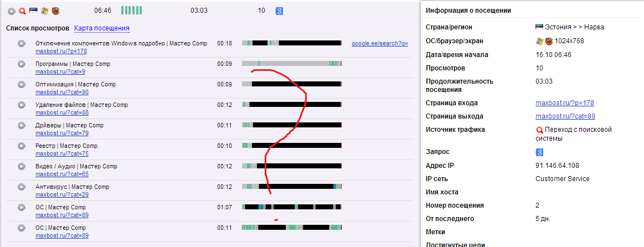The image size is (644, 247).
Task: Click the Estonia flag icon in top row
Action: pyautogui.click(x=33, y=10)
